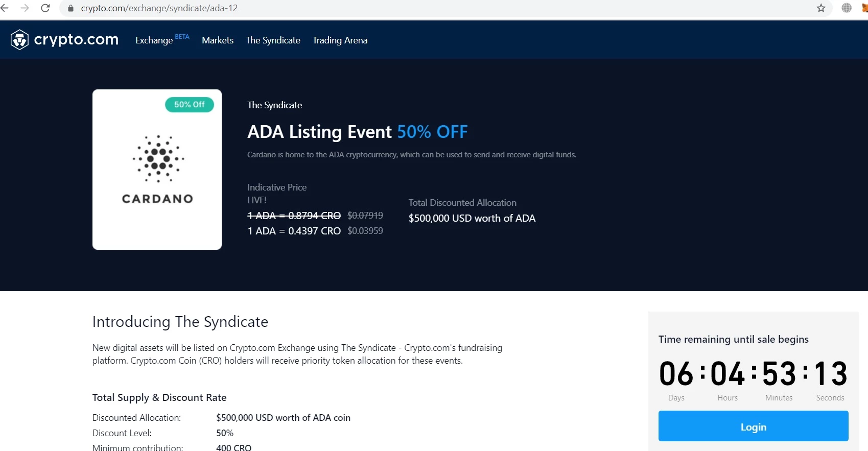
Task: Click the globe icon in browser toolbar
Action: 847,8
